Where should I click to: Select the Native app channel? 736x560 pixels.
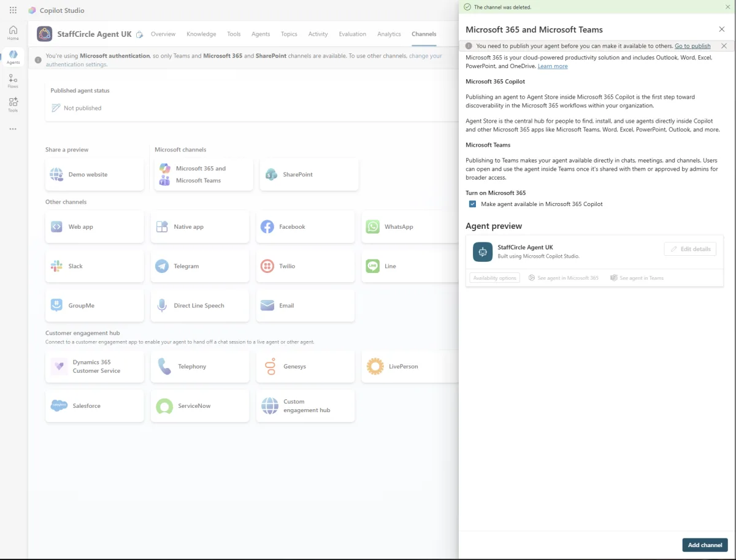pyautogui.click(x=200, y=226)
